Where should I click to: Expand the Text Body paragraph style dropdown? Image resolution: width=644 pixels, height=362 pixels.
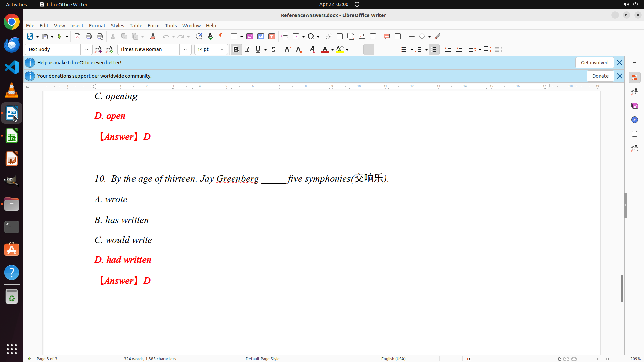(x=87, y=49)
